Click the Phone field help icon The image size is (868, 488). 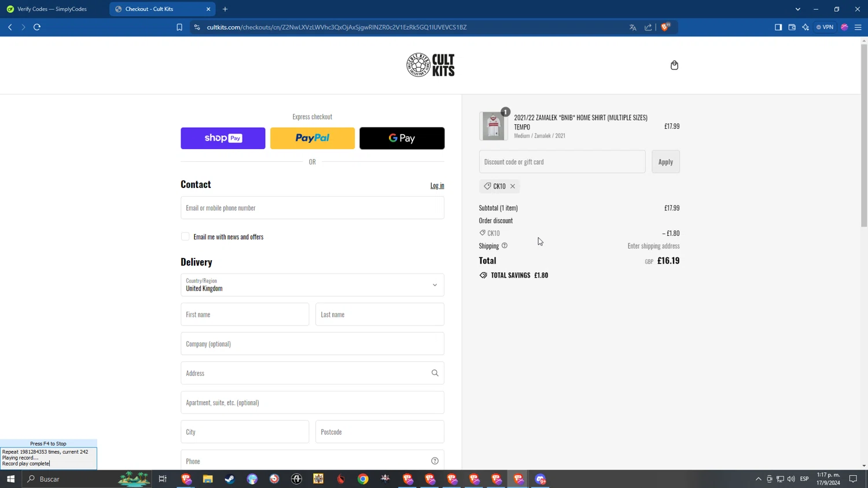435,461
